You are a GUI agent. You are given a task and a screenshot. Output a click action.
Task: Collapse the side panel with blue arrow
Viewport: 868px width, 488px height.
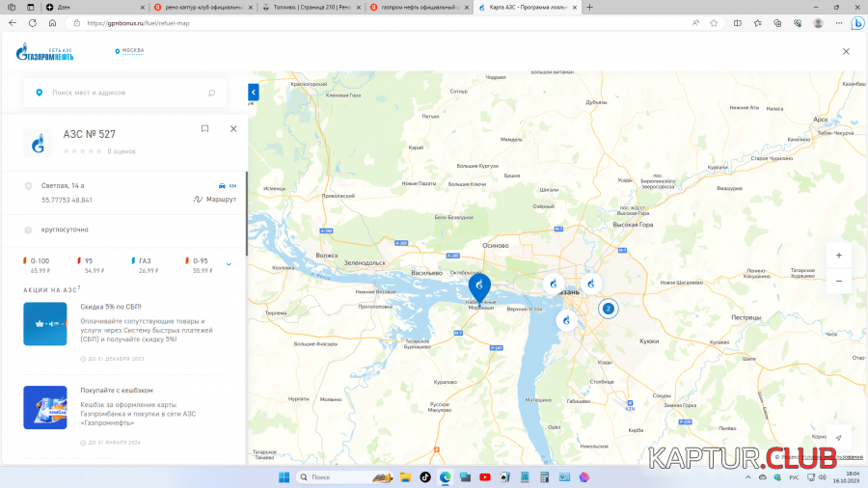[254, 93]
